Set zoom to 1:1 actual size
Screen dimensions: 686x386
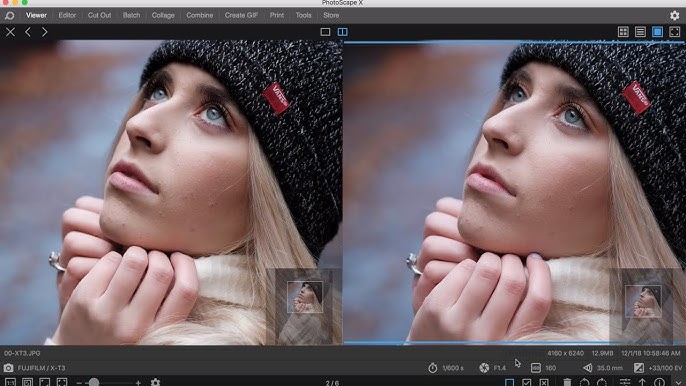tap(10, 382)
